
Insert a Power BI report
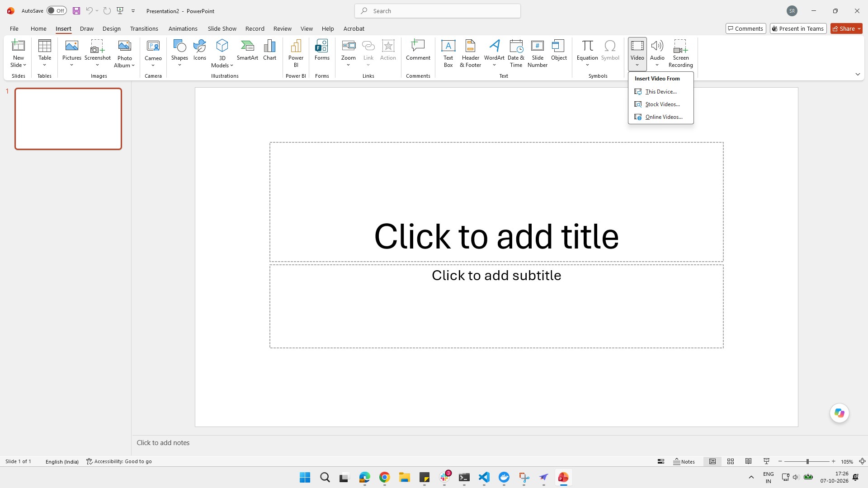(x=296, y=53)
